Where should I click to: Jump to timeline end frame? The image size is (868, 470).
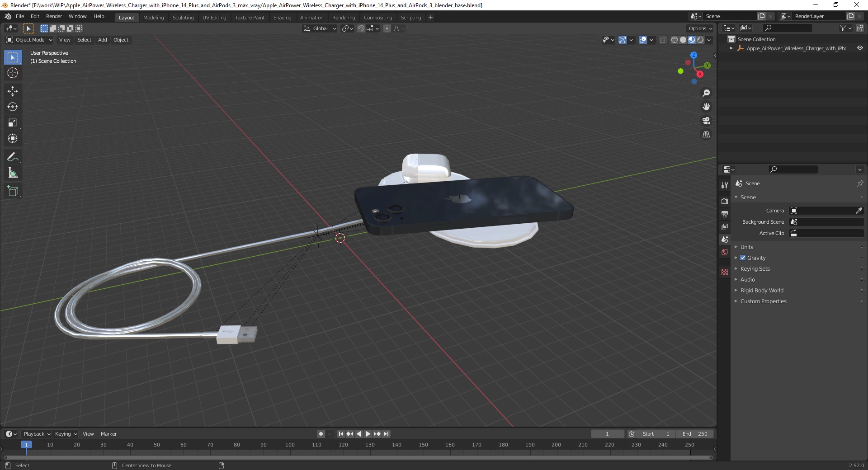click(386, 434)
